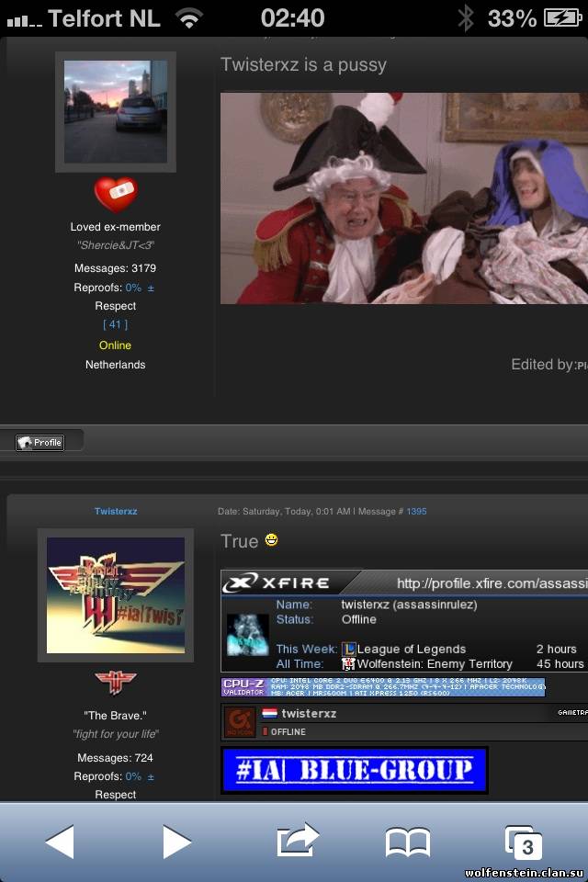
Task: Click the League of Legends game icon
Action: [x=349, y=649]
